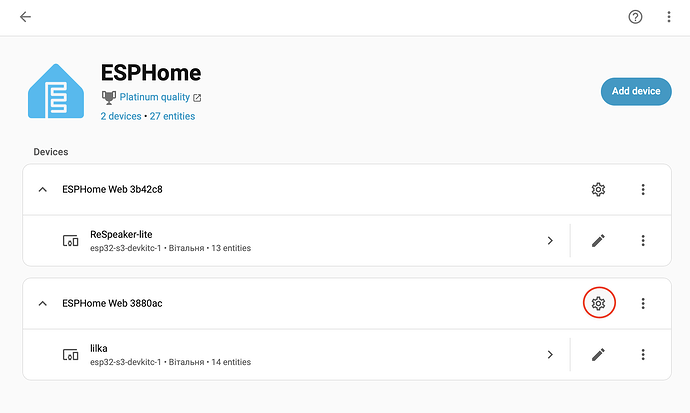Click the Add device button
Screen dimensions: 690x413
point(636,91)
